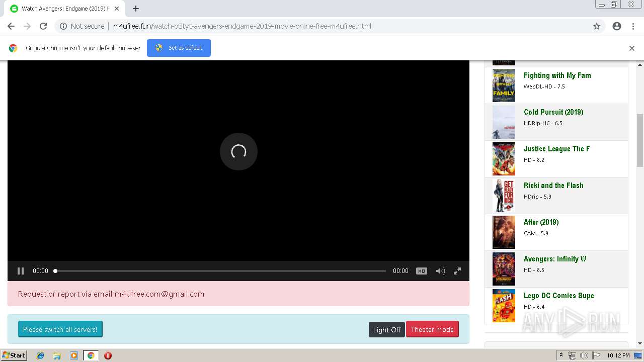The image size is (644, 362).
Task: Click the WebDL-HD - 7.5 quality label
Action: [544, 86]
